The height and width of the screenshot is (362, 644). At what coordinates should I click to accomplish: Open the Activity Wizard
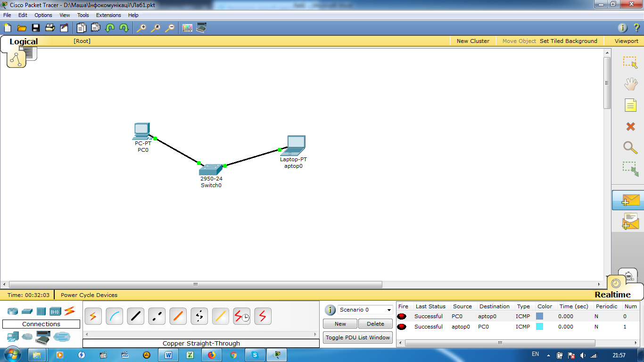(x=64, y=28)
